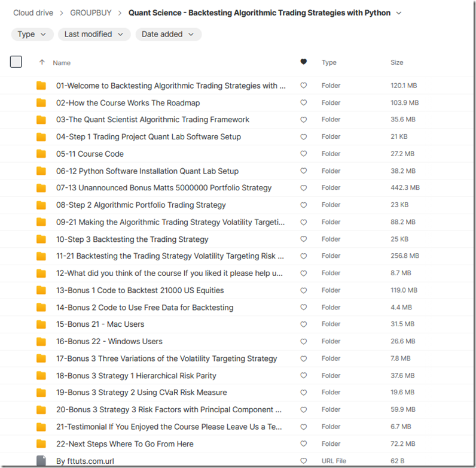Navigate to GROUPBUY breadcrumb folder

click(x=90, y=13)
